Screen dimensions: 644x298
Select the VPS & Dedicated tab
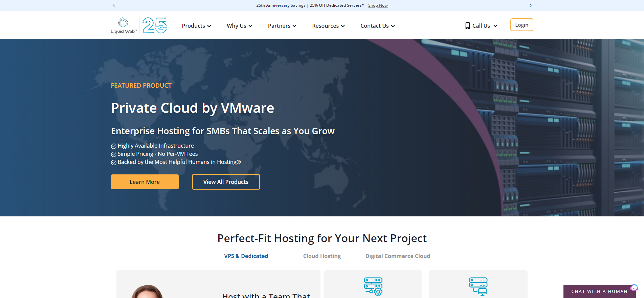pyautogui.click(x=246, y=256)
